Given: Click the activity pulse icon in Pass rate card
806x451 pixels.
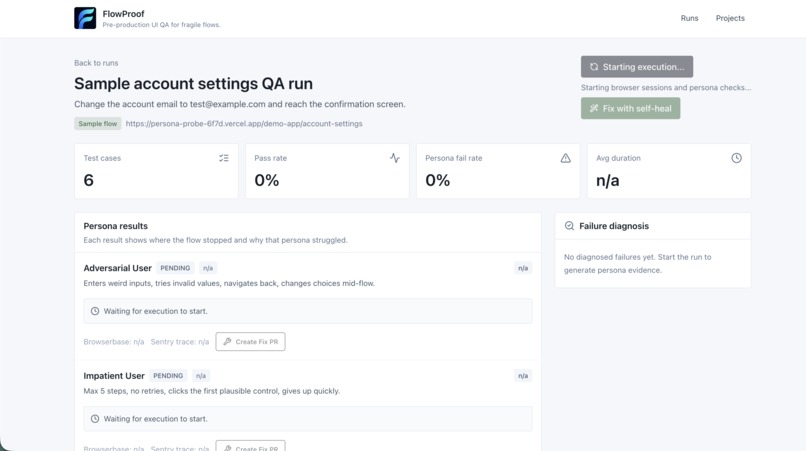Looking at the screenshot, I should [x=394, y=158].
